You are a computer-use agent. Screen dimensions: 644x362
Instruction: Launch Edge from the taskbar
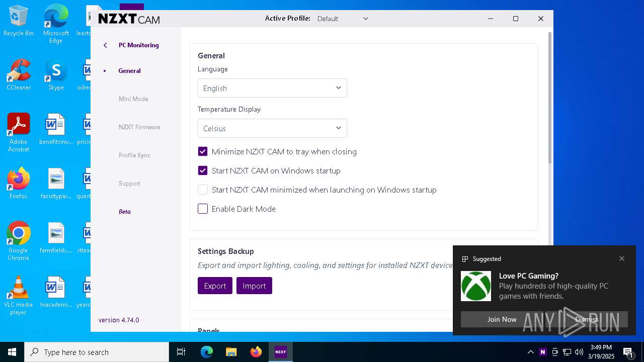(x=207, y=352)
